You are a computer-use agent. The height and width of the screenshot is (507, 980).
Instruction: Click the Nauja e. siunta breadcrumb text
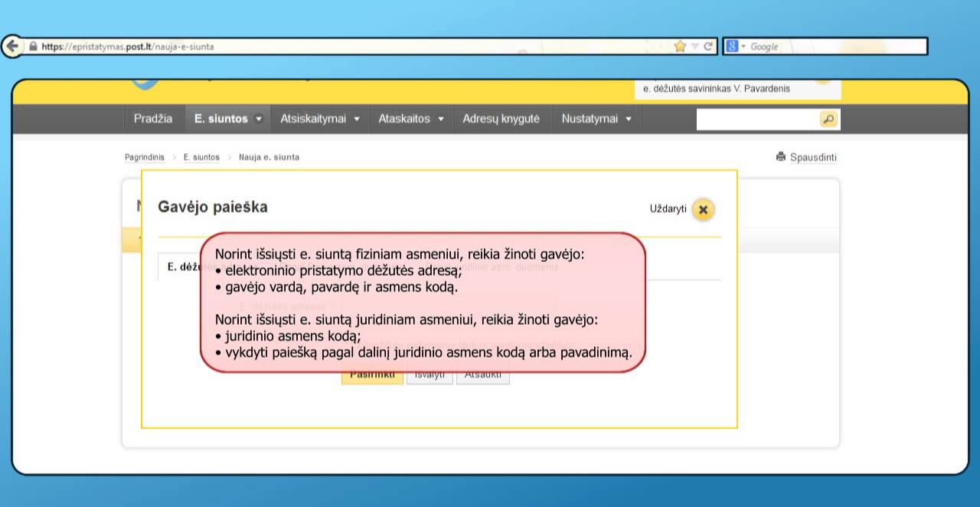269,157
